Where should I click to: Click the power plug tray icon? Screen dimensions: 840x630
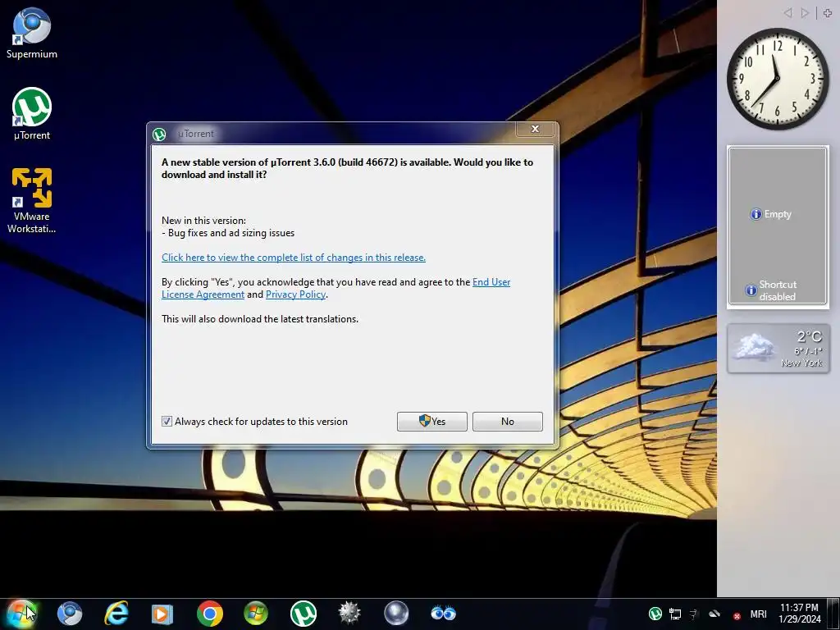click(x=694, y=614)
